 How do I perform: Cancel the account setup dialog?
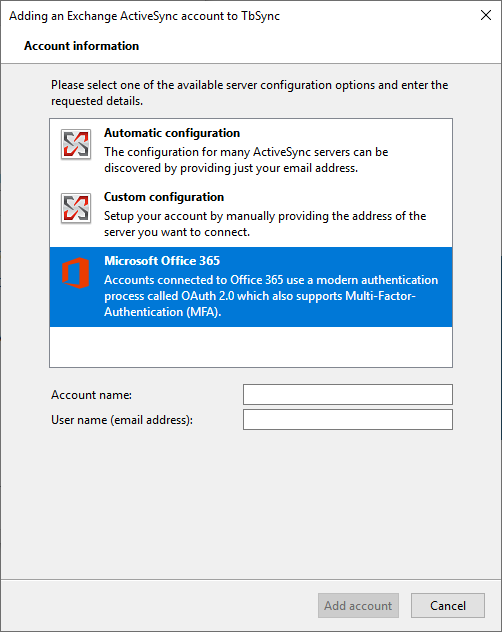(448, 605)
